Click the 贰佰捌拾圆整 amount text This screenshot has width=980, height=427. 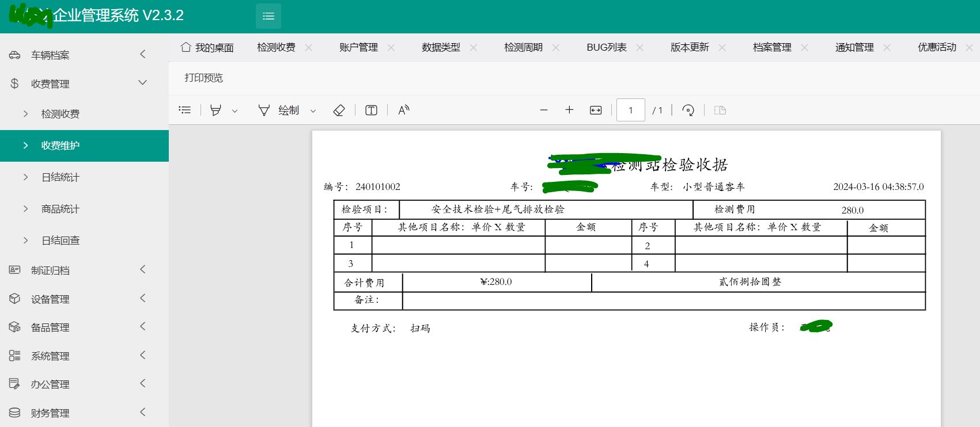[x=750, y=282]
